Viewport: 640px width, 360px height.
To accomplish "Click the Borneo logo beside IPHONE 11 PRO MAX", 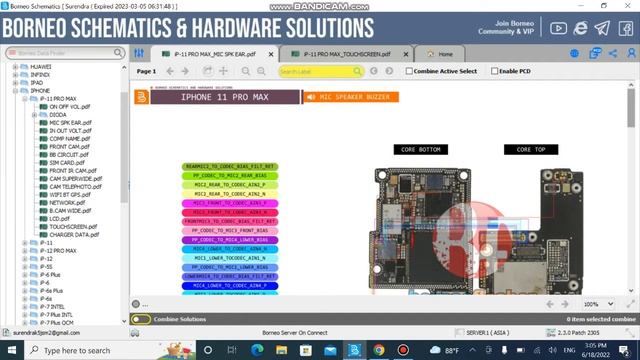I will click(x=142, y=97).
